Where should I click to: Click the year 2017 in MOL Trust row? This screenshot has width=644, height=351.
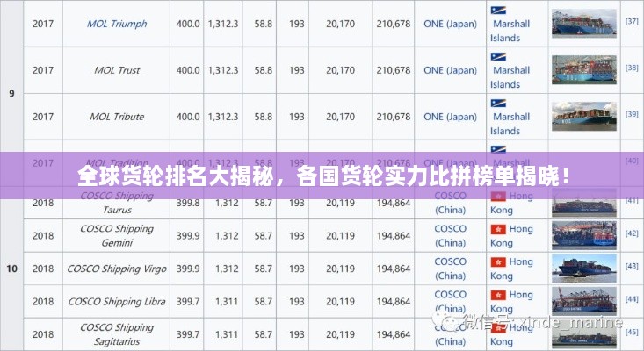[x=43, y=70]
